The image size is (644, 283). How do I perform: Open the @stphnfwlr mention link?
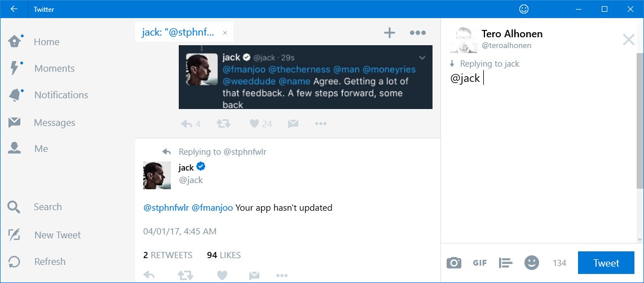click(166, 208)
